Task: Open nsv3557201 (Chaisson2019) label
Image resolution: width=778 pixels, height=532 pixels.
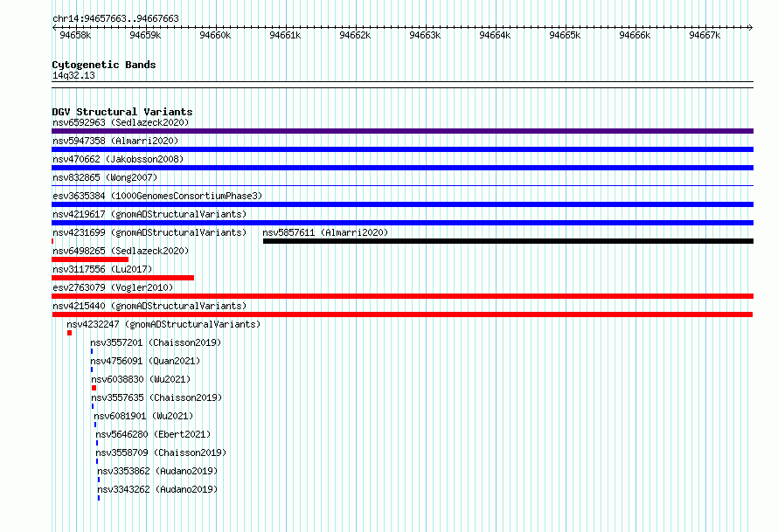Action: click(x=156, y=342)
